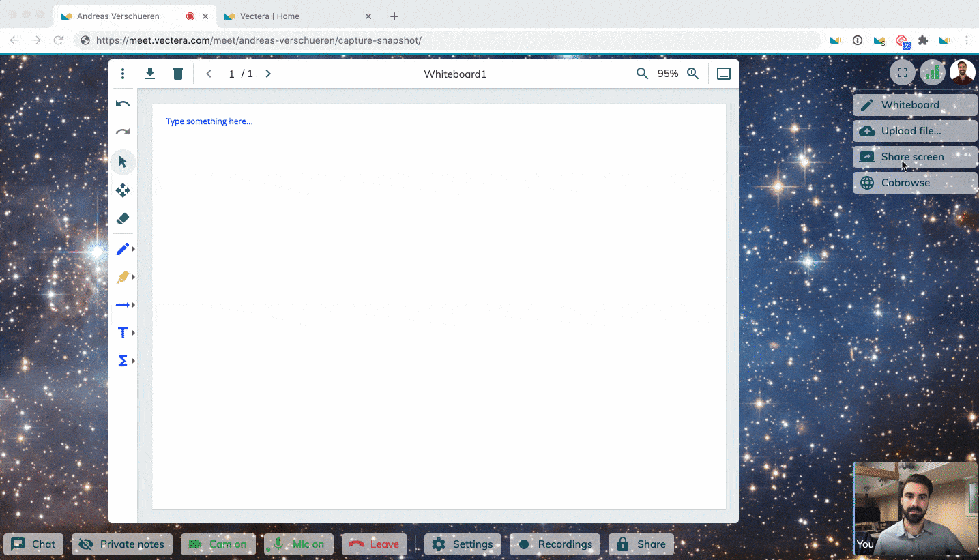979x560 pixels.
Task: Click Share screen button
Action: (915, 157)
